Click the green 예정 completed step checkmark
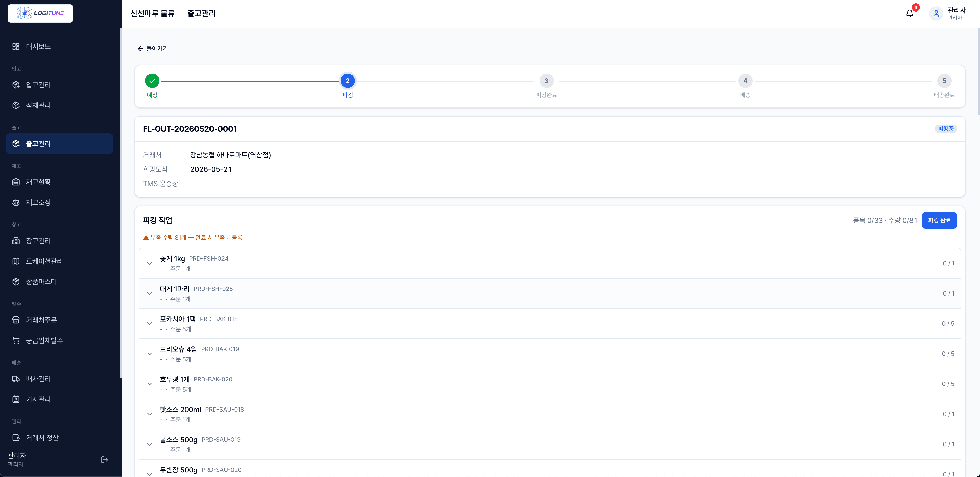The height and width of the screenshot is (477, 980). pyautogui.click(x=152, y=81)
